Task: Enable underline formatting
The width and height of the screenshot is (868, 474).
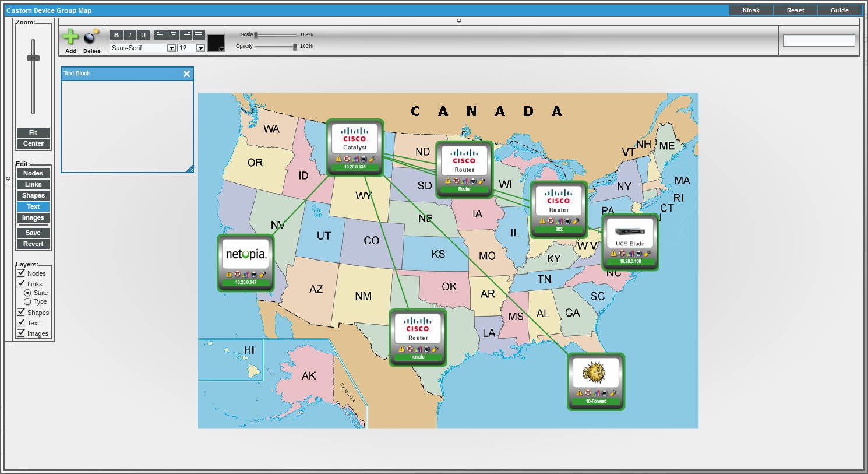Action: click(x=143, y=35)
